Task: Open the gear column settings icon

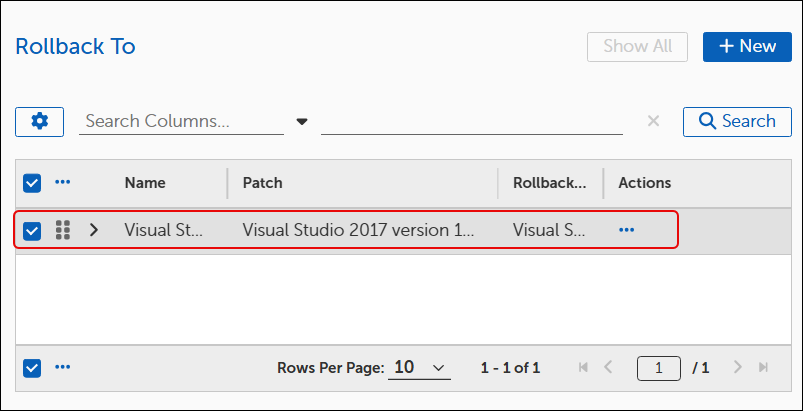Action: [39, 122]
